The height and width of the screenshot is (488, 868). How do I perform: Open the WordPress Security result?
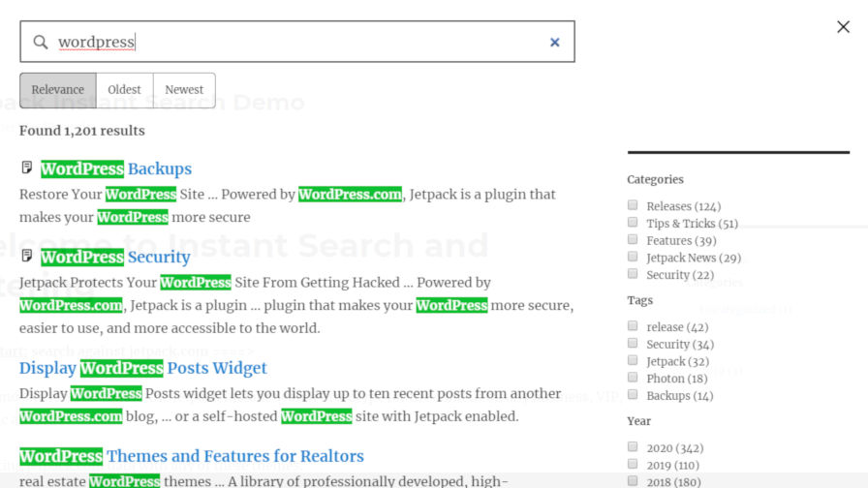(115, 257)
